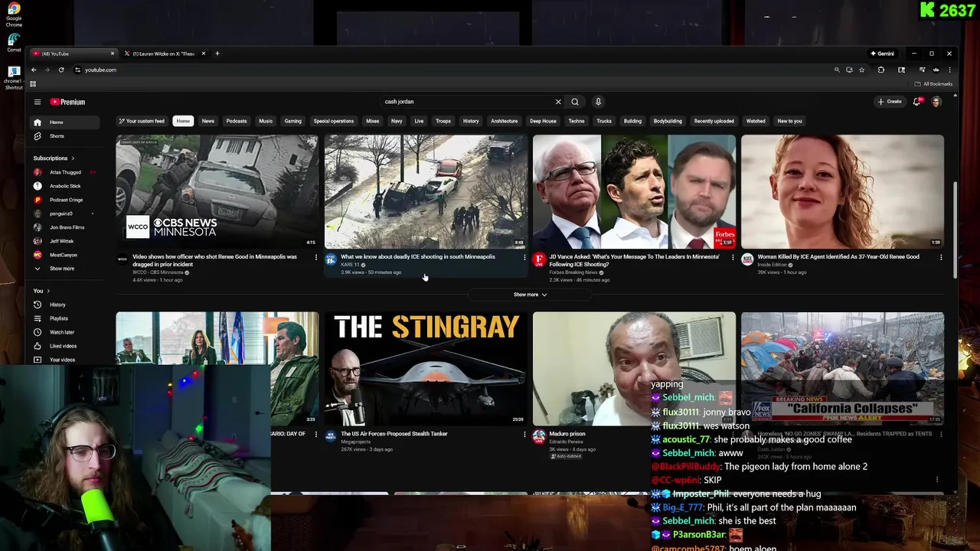The width and height of the screenshot is (980, 551).
Task: Clear the cash jordan search text
Action: tap(558, 102)
